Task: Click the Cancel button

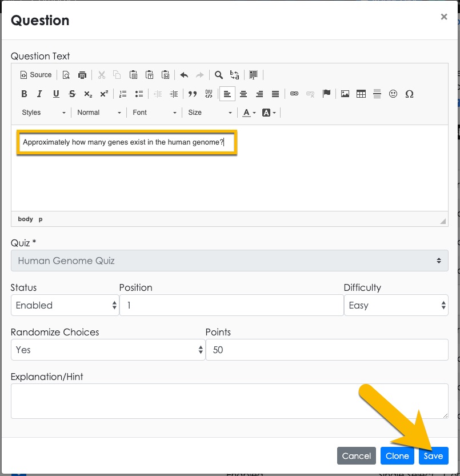Action: pos(356,455)
